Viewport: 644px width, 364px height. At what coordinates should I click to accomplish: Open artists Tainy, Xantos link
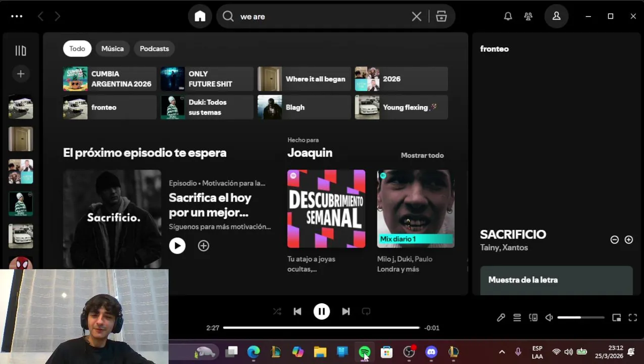click(x=504, y=248)
